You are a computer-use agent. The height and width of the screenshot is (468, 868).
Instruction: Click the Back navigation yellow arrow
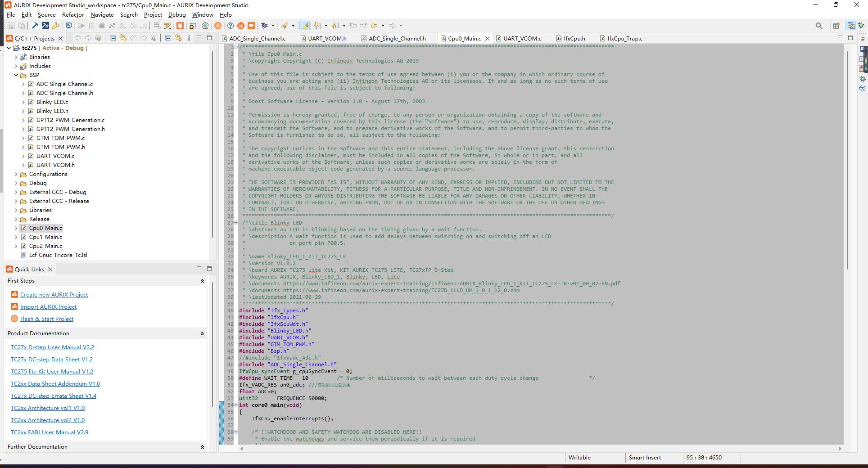point(374,26)
